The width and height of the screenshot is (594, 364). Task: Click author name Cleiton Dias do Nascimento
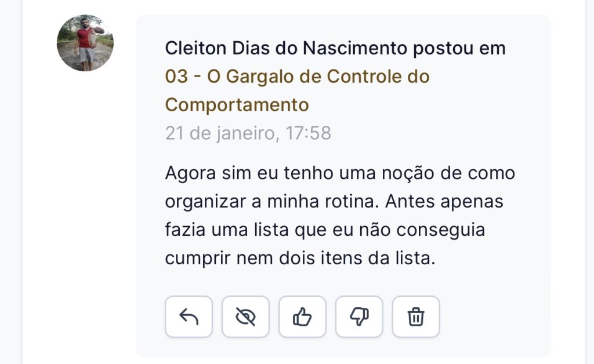pos(287,48)
